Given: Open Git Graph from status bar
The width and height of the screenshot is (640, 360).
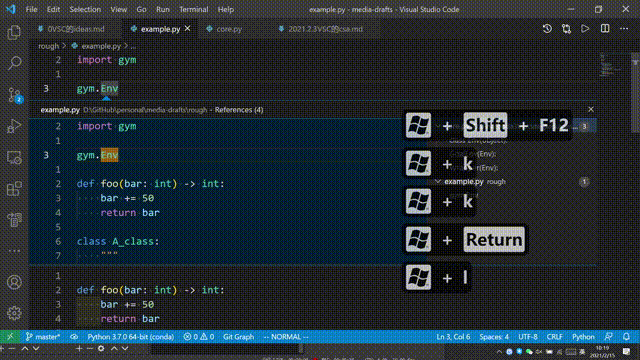Looking at the screenshot, I should (x=238, y=337).
